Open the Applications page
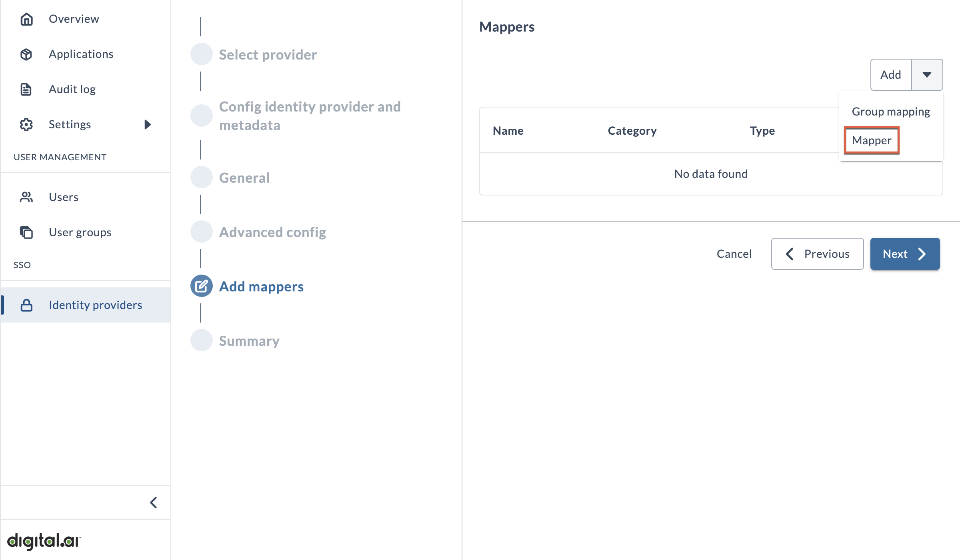Image resolution: width=960 pixels, height=560 pixels. (86, 54)
